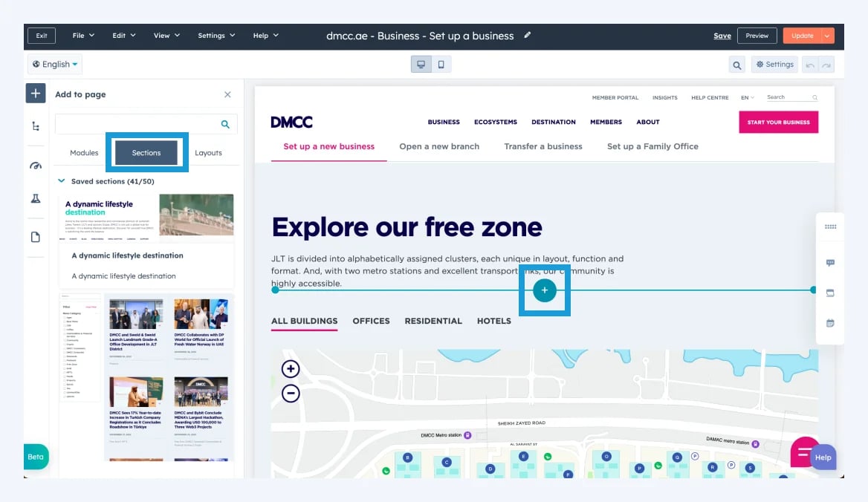Click the teal plus to add section
Screen dimensions: 868x502
[545, 290]
